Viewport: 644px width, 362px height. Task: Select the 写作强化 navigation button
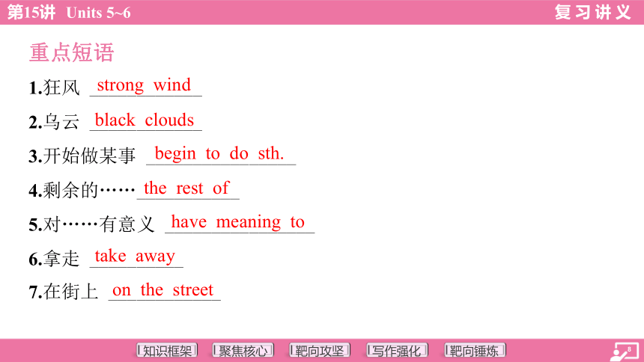397,351
